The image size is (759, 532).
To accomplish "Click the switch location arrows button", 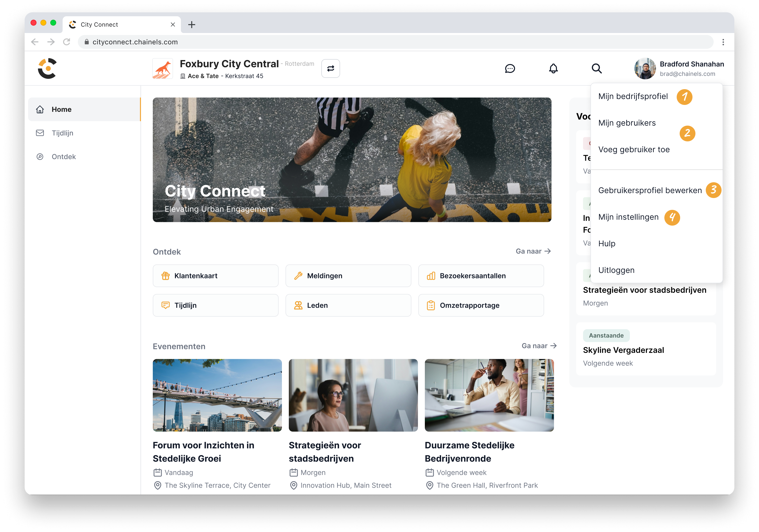I will point(330,68).
